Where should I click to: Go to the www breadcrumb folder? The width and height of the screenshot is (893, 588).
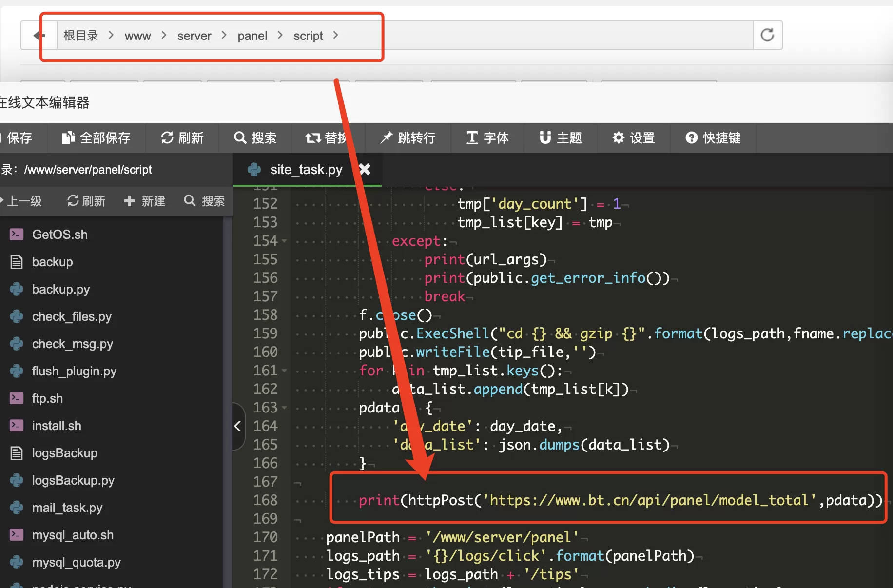(x=137, y=36)
